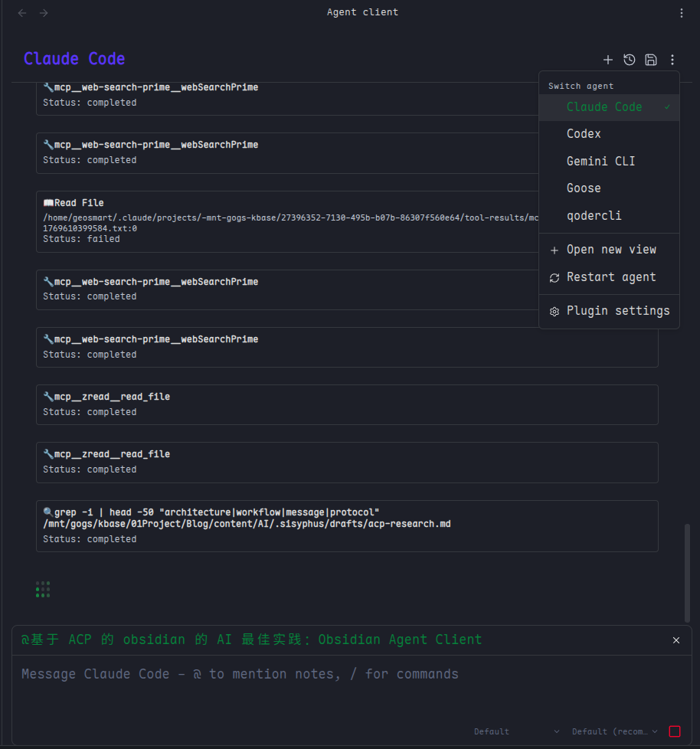Screen dimensions: 700x749
Task: Click the grep command tool call
Action: (x=347, y=526)
